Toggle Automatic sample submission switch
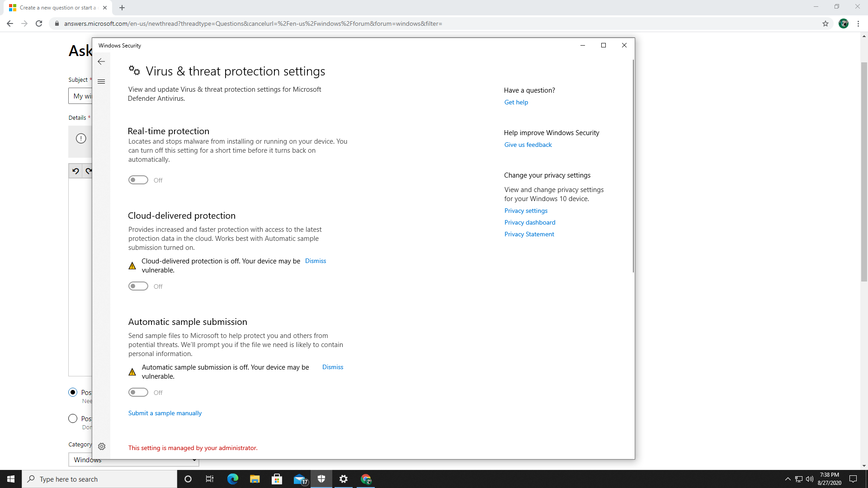This screenshot has height=488, width=868. click(138, 392)
